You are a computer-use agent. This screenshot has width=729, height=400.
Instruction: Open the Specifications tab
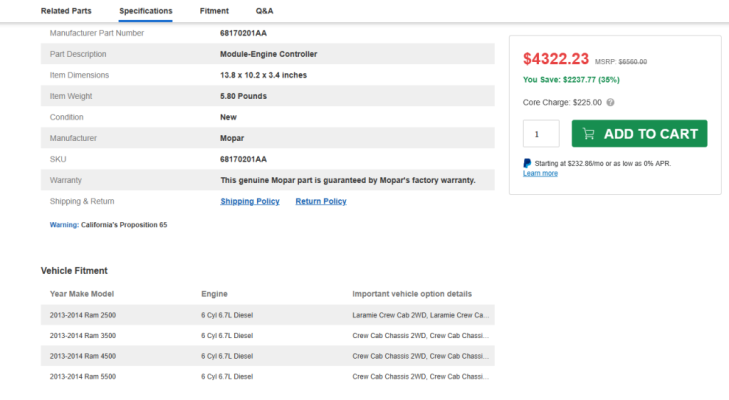[146, 11]
